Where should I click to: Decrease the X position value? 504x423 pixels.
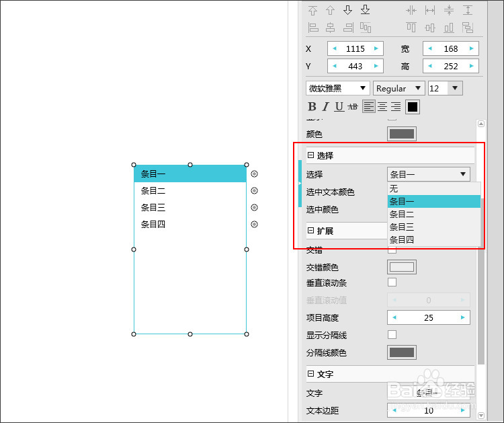(x=335, y=48)
